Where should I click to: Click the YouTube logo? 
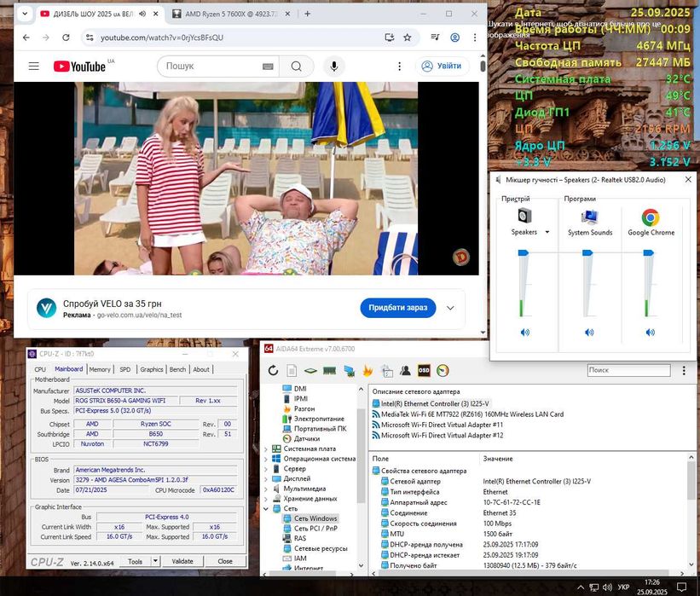79,66
